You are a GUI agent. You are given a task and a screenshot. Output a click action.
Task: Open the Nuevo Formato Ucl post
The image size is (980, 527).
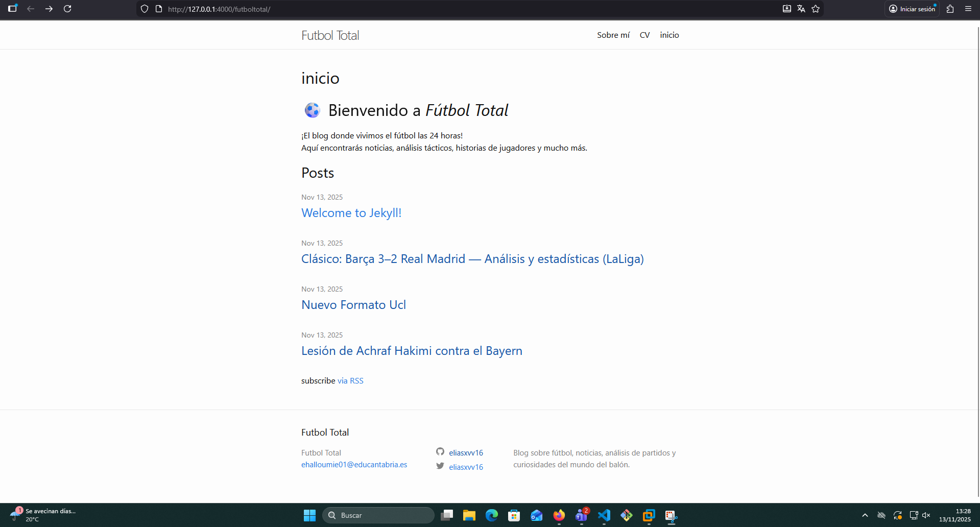(353, 305)
